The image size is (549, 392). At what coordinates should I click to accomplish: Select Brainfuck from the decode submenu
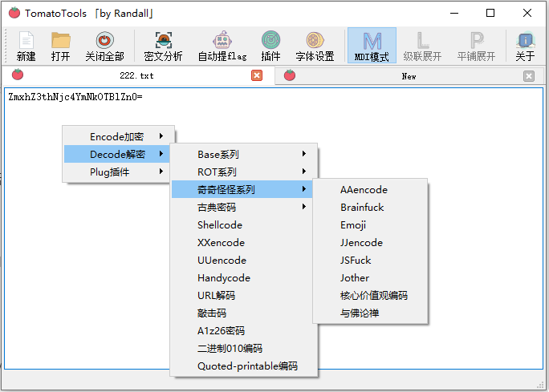coord(362,208)
